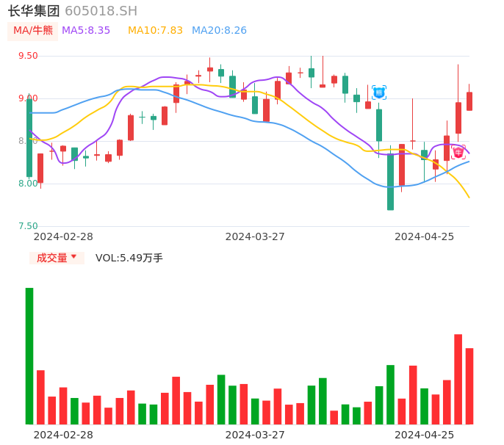Open the 成交量 indicator dropdown
This screenshot has width=504, height=445.
click(57, 258)
